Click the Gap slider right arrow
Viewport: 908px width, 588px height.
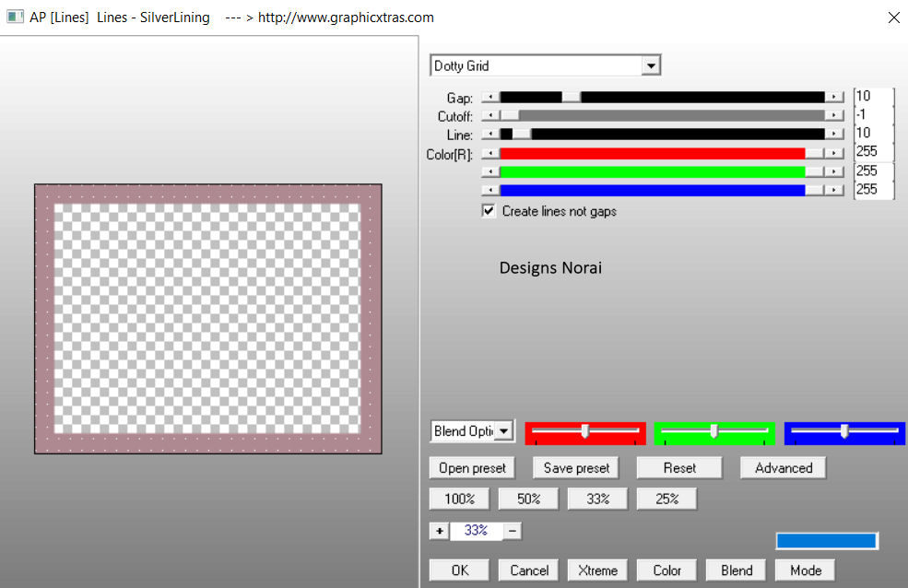(x=834, y=97)
